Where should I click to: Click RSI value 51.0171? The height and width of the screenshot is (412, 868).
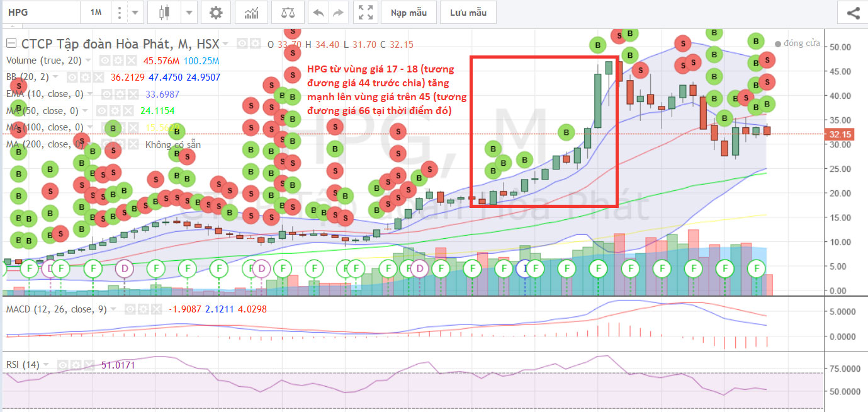[118, 365]
